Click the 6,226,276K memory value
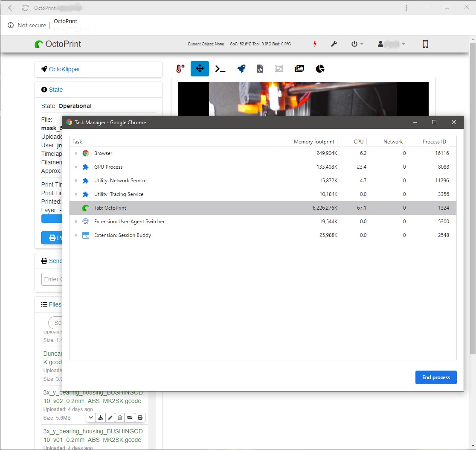This screenshot has height=450, width=476. (325, 208)
